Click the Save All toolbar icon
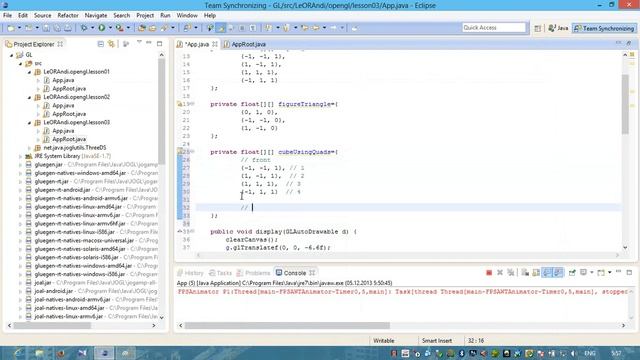This screenshot has height=360, width=640. point(57,28)
